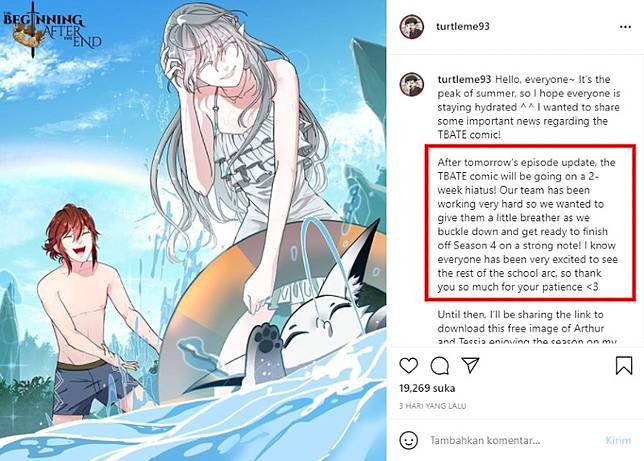Open the three-dot more options menu
The width and height of the screenshot is (644, 461).
click(625, 27)
